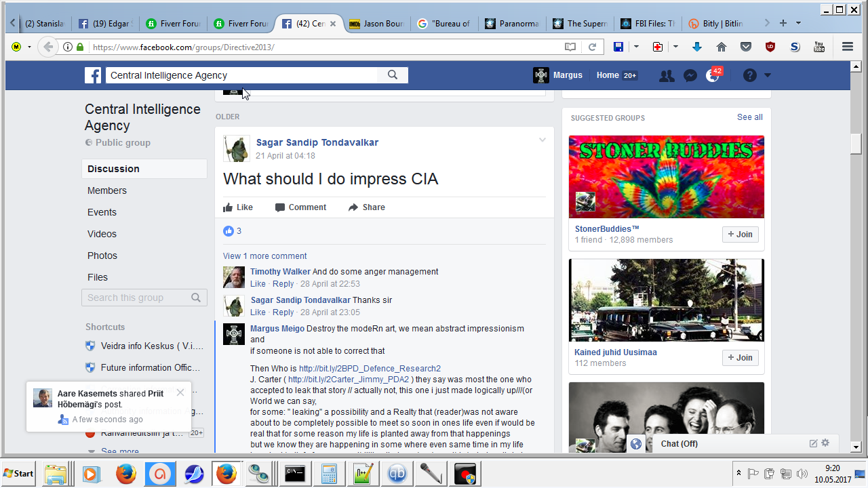This screenshot has height=488, width=868.
Task: Show hidden system tray icons
Action: pyautogui.click(x=738, y=473)
